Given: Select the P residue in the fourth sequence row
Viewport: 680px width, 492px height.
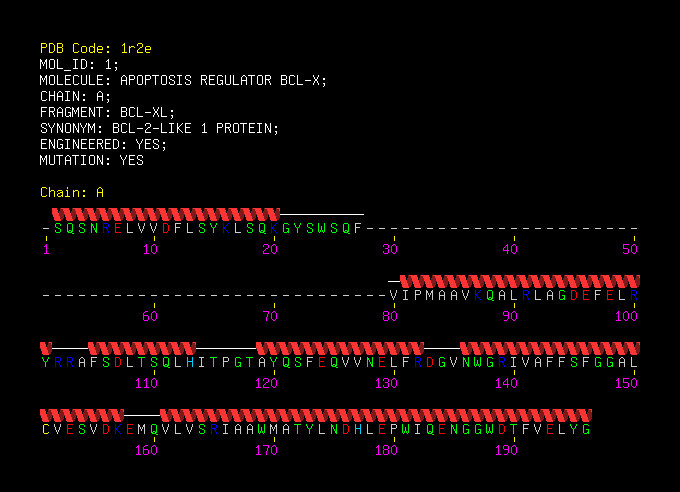Looking at the screenshot, I should click(x=394, y=430).
